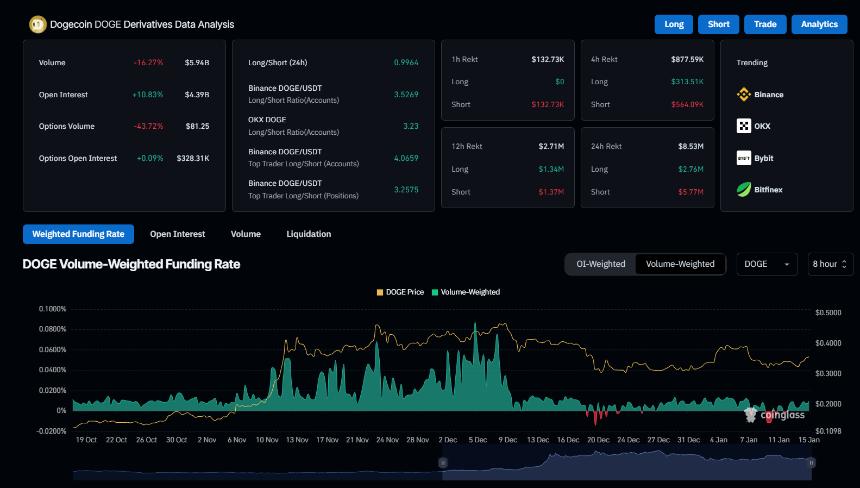Image resolution: width=860 pixels, height=488 pixels.
Task: Click the DOGE Volume-Weighted Funding Rate title
Action: (132, 264)
